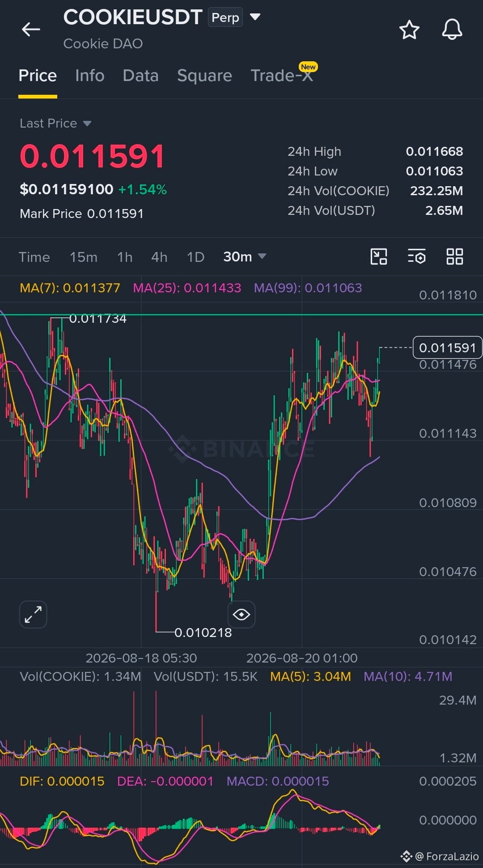Image resolution: width=483 pixels, height=868 pixels.
Task: Open price alerts via bell icon
Action: [452, 30]
